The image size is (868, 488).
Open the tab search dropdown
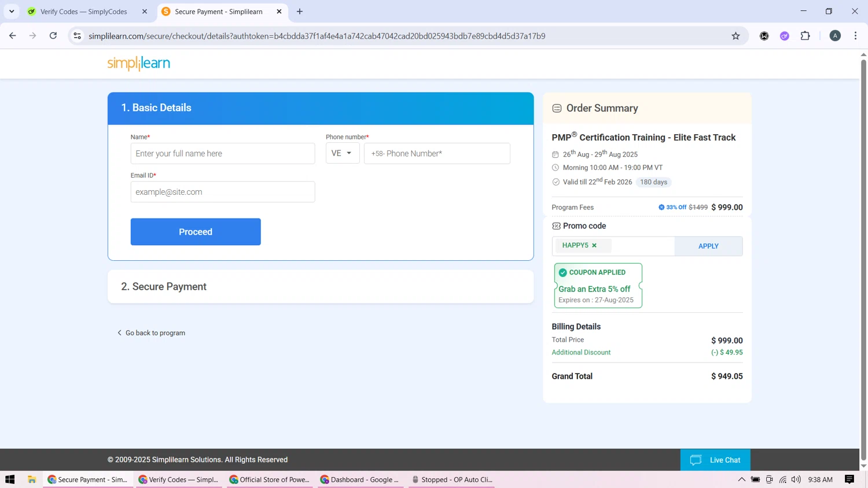point(12,12)
